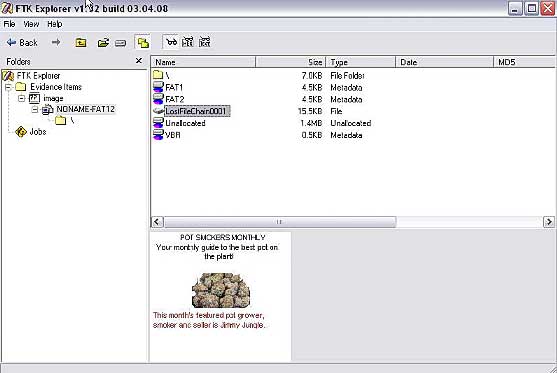Click the drive toolbar icon
Screen dimensions: 557x373
click(x=120, y=43)
